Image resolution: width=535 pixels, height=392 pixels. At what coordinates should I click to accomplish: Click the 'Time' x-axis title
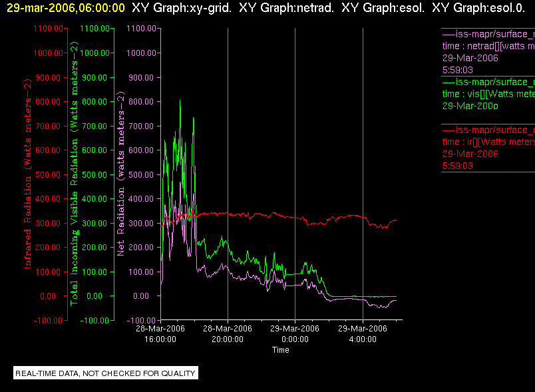[x=280, y=350]
